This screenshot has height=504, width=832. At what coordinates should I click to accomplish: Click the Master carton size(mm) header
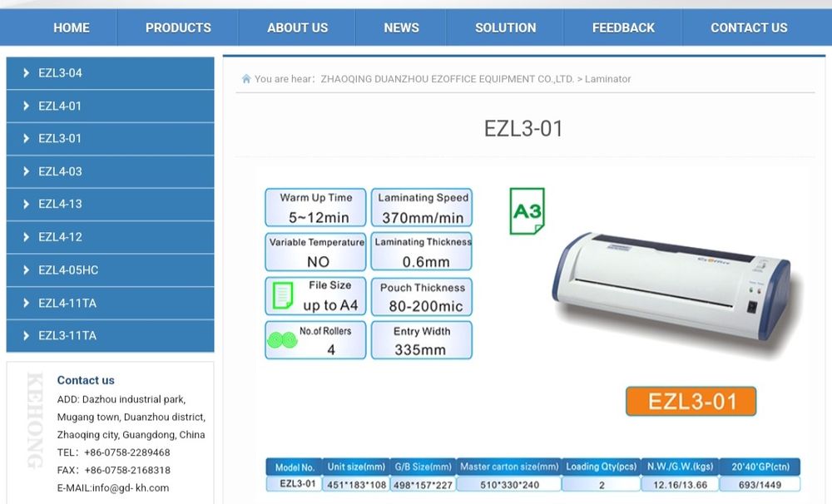[x=509, y=467]
